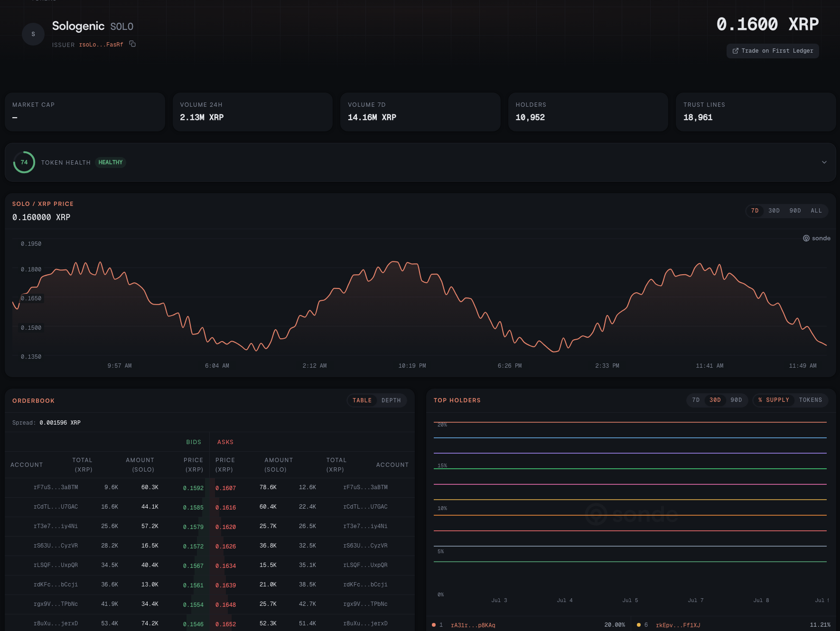This screenshot has height=631, width=840.
Task: Click ask account rCdTL...U7GAC
Action: (x=365, y=507)
